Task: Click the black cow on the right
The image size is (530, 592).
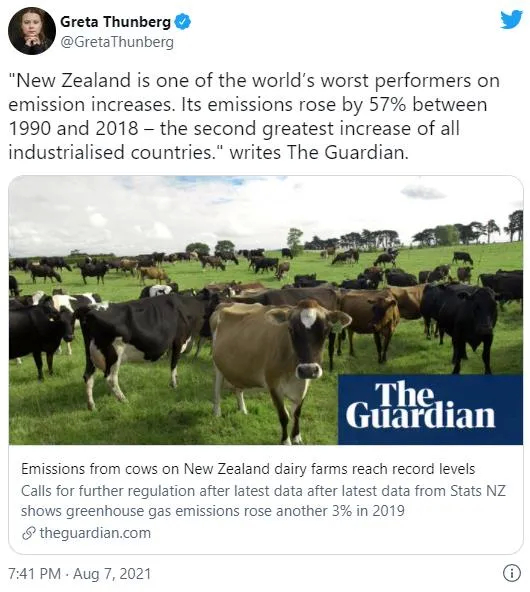Action: pos(461,325)
